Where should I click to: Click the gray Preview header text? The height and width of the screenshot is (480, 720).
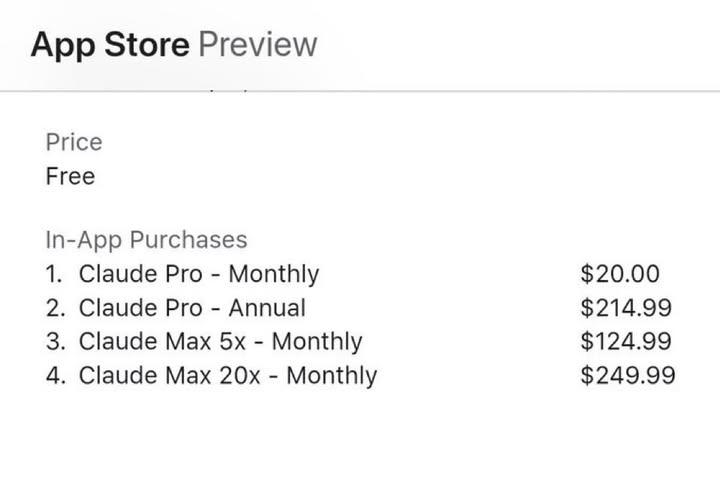[x=257, y=45]
